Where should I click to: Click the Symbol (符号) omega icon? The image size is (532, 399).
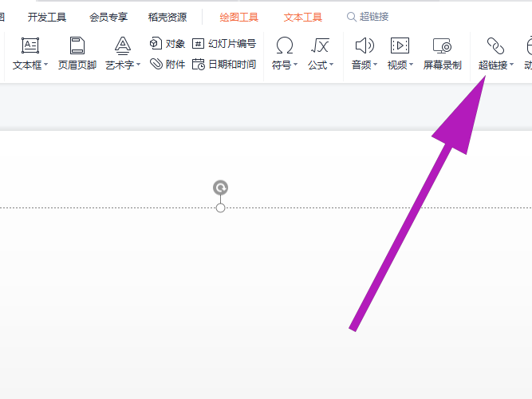(x=284, y=46)
